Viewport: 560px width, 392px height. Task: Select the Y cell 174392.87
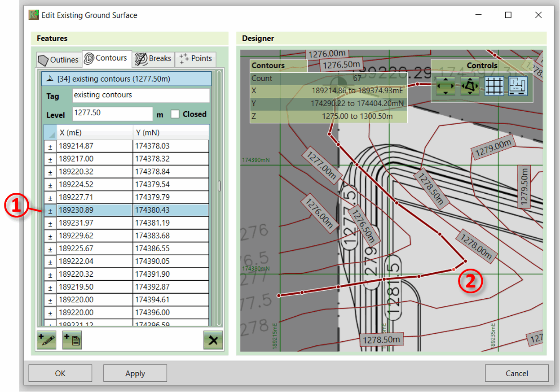tap(171, 287)
